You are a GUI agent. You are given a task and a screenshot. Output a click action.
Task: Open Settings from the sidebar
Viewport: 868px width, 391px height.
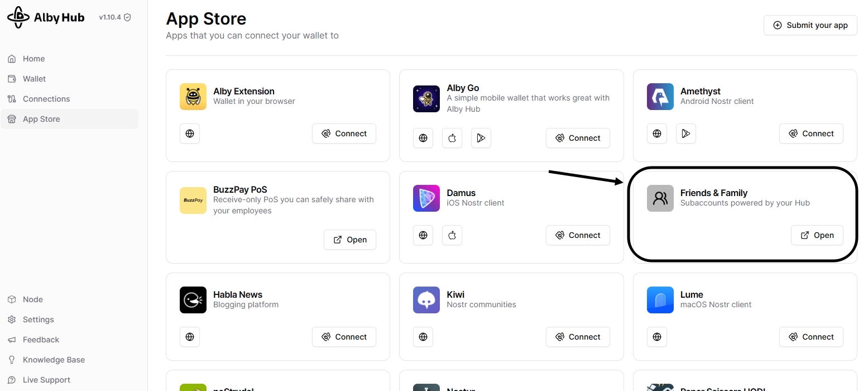(x=38, y=320)
